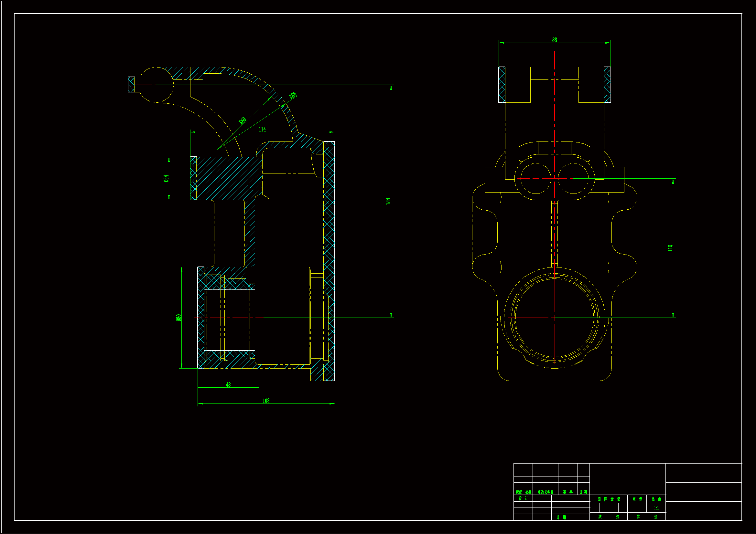The width and height of the screenshot is (756, 534).
Task: Select the 第 张 sheet number cell
Action: click(x=647, y=517)
